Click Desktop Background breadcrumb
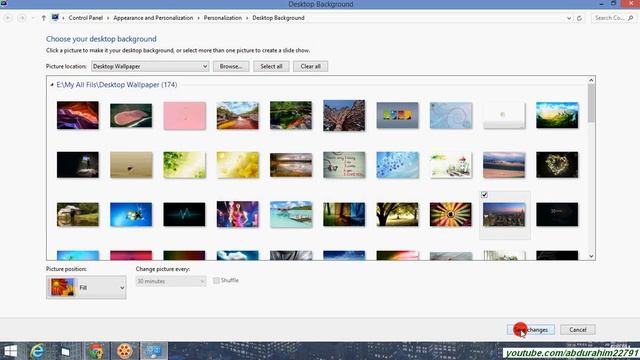The height and width of the screenshot is (360, 640). pos(278,18)
